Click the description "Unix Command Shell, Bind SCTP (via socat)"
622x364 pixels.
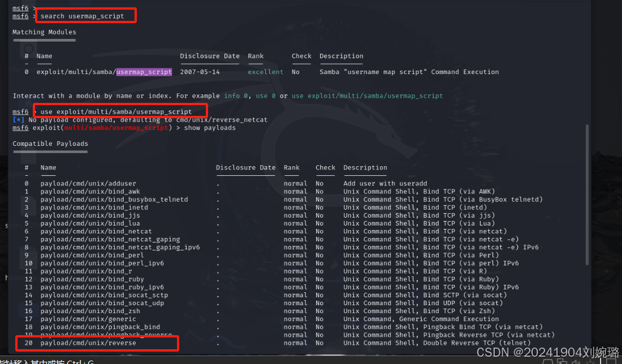click(x=425, y=295)
